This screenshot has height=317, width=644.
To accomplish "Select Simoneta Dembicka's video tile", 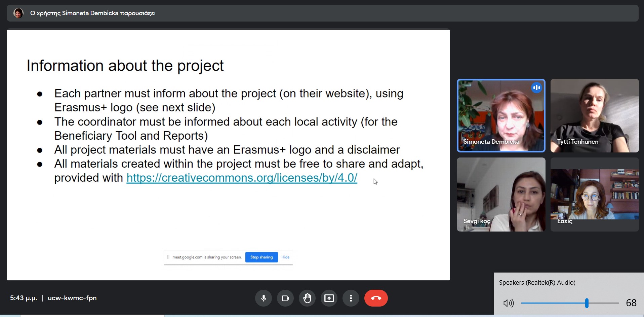I will [x=501, y=116].
